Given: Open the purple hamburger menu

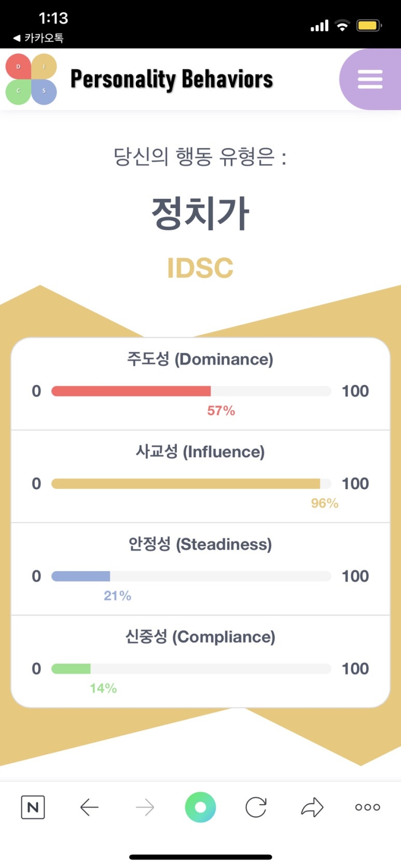Looking at the screenshot, I should [370, 79].
